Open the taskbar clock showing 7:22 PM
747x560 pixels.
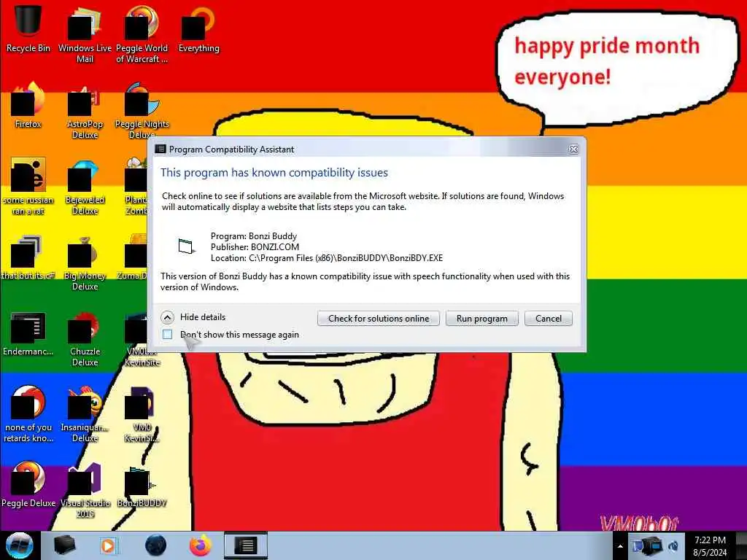710,546
